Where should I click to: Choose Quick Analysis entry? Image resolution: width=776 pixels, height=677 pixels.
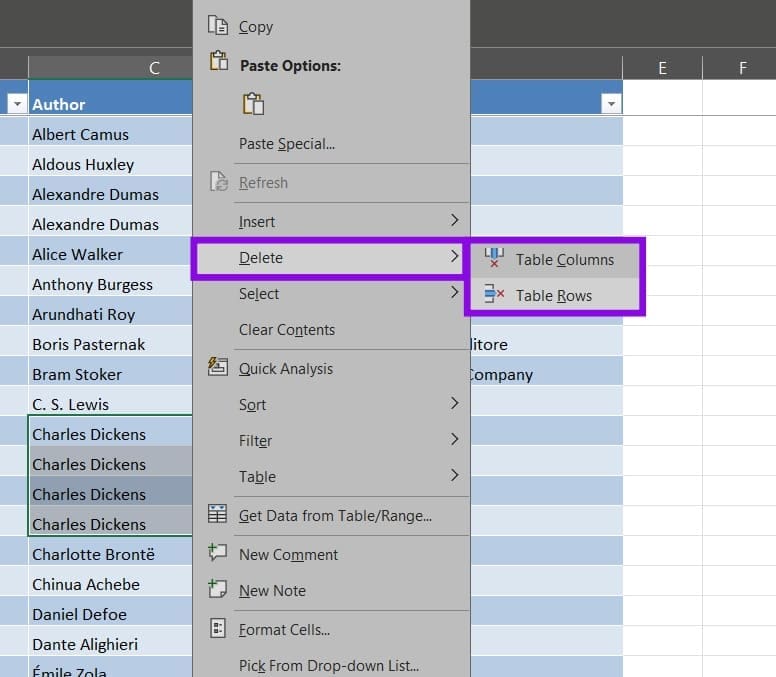point(331,369)
